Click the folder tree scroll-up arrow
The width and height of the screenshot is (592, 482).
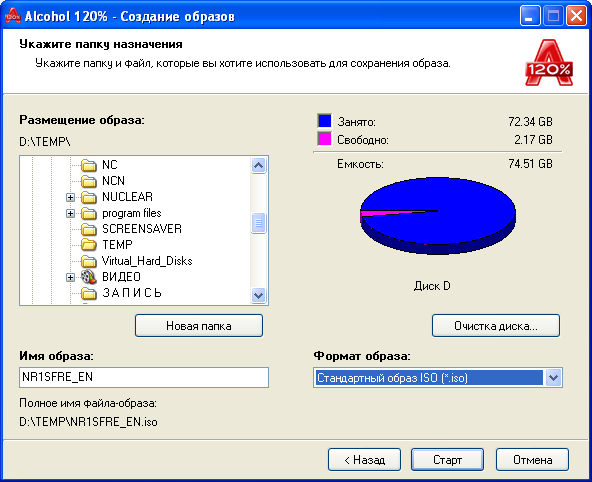259,165
